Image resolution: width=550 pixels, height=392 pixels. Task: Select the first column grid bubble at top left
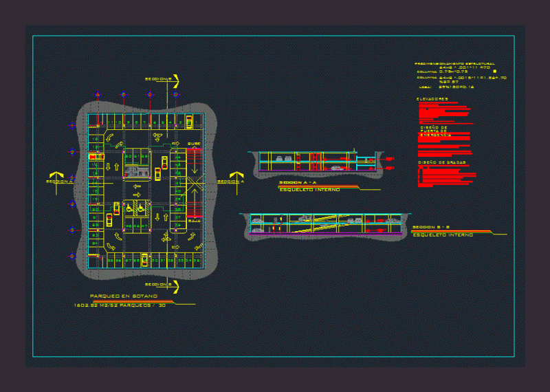tap(98, 94)
